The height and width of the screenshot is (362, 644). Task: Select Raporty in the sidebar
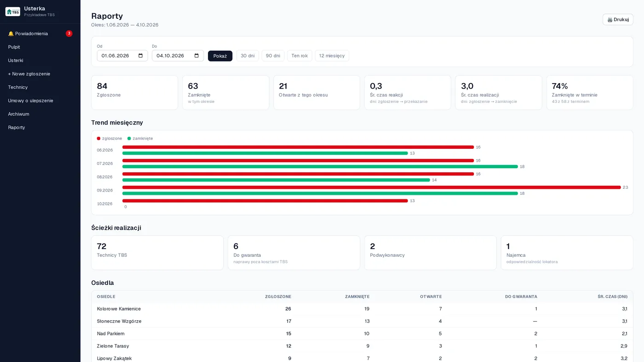click(x=40, y=127)
